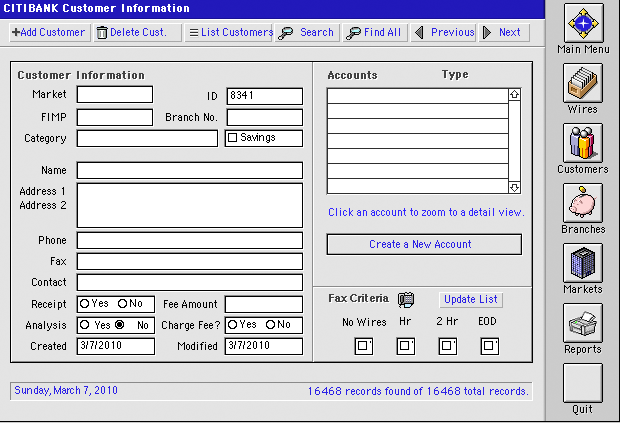Click the Branch No. input field
The image size is (620, 423).
point(265,117)
